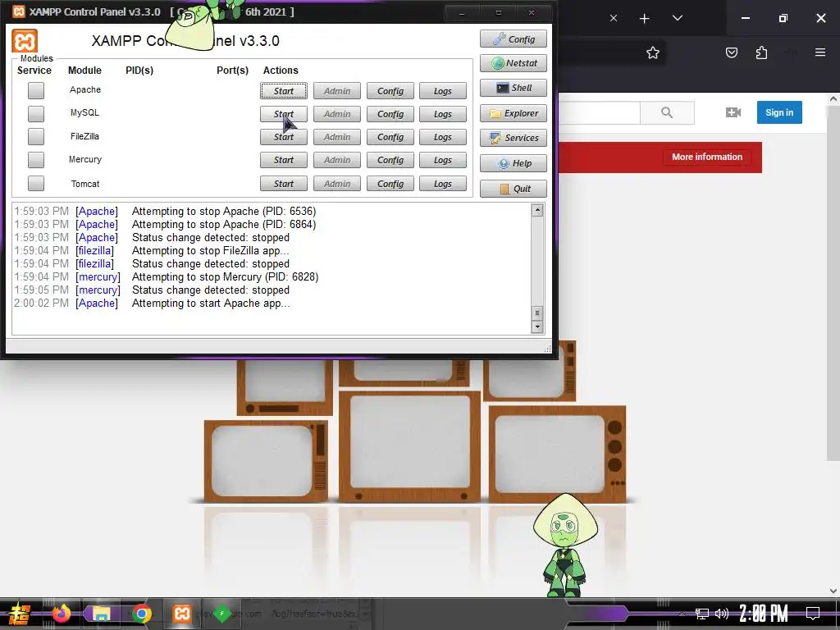Toggle the MySQL service checkbox

[36, 113]
